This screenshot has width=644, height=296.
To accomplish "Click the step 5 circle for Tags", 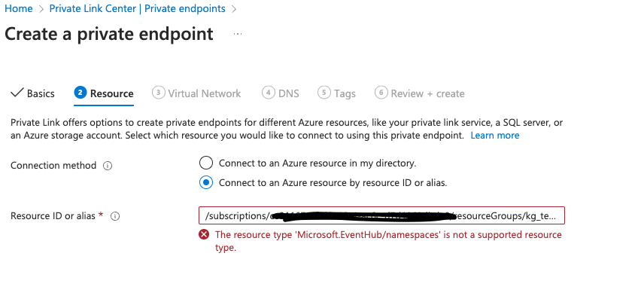I will click(324, 93).
